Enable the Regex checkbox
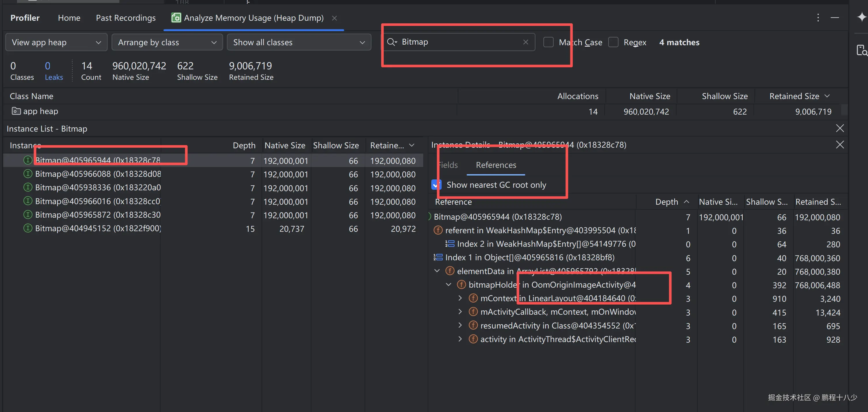 tap(613, 42)
